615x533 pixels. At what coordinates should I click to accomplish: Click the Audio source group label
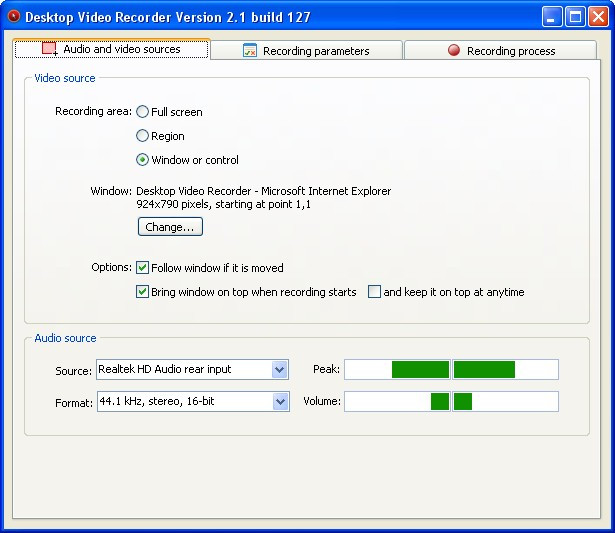pyautogui.click(x=65, y=338)
